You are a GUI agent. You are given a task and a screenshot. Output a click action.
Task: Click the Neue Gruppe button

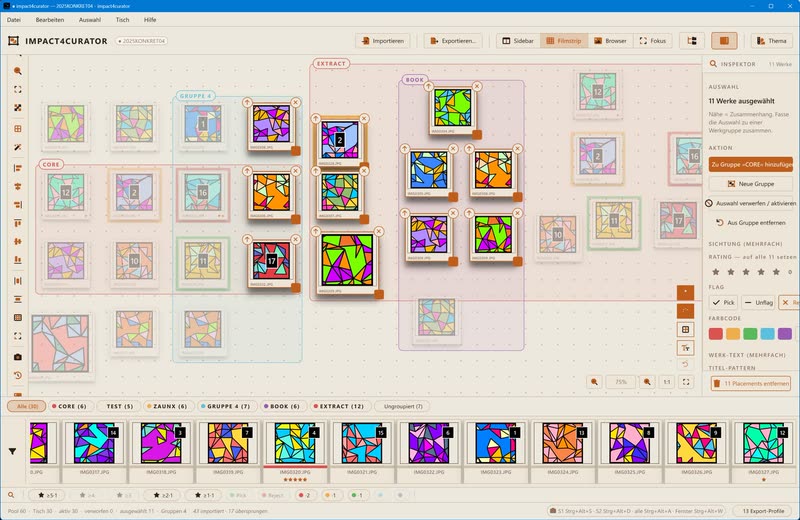pyautogui.click(x=751, y=184)
